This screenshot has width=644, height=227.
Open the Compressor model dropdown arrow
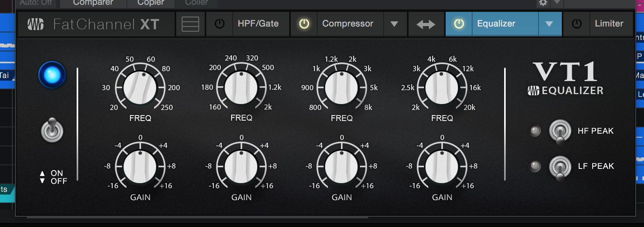(x=394, y=24)
